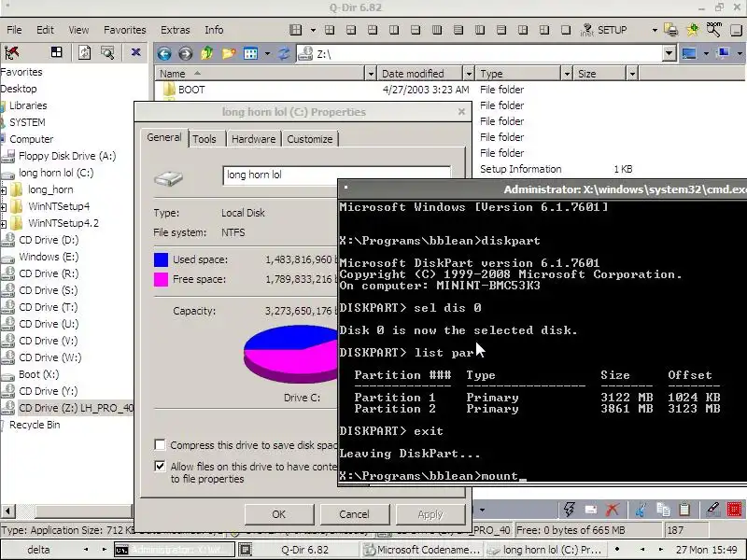
Task: Expand the WinNTSetup4.2 folder node
Action: (x=3, y=223)
